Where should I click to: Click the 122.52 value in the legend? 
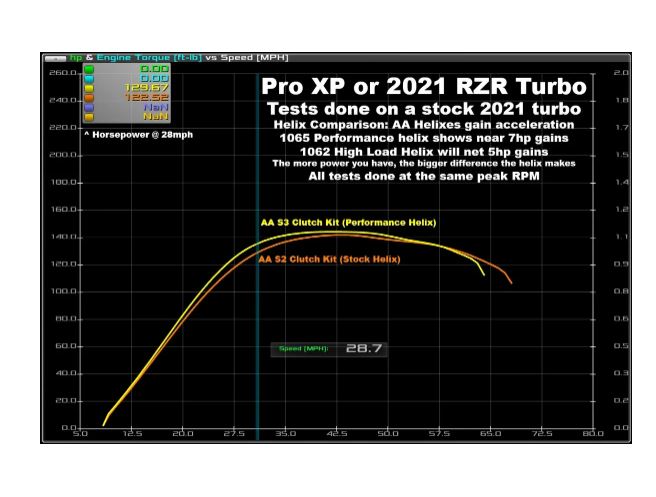pyautogui.click(x=143, y=98)
